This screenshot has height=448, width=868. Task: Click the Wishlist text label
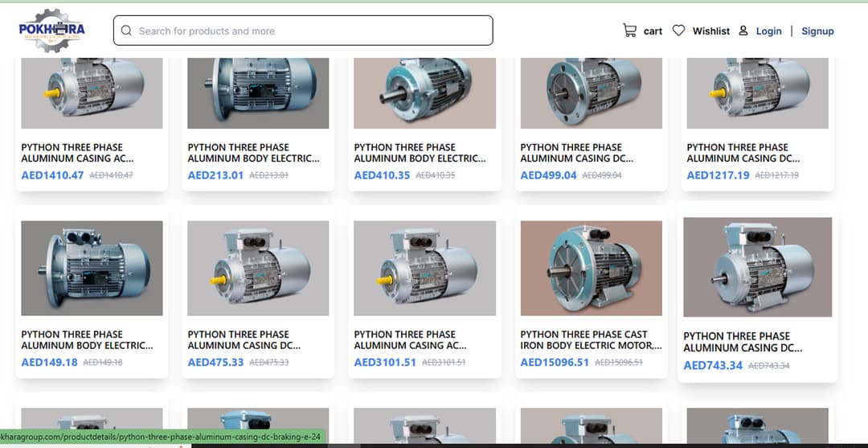point(711,31)
